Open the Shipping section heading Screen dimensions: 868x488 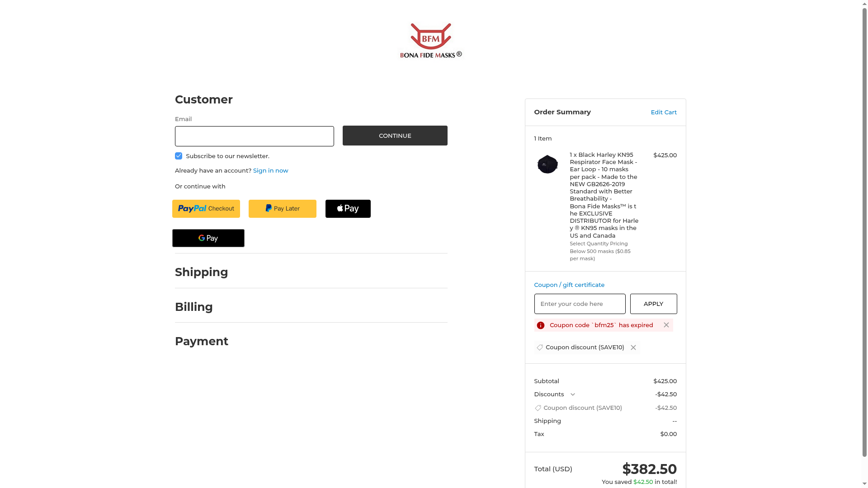[x=201, y=272]
